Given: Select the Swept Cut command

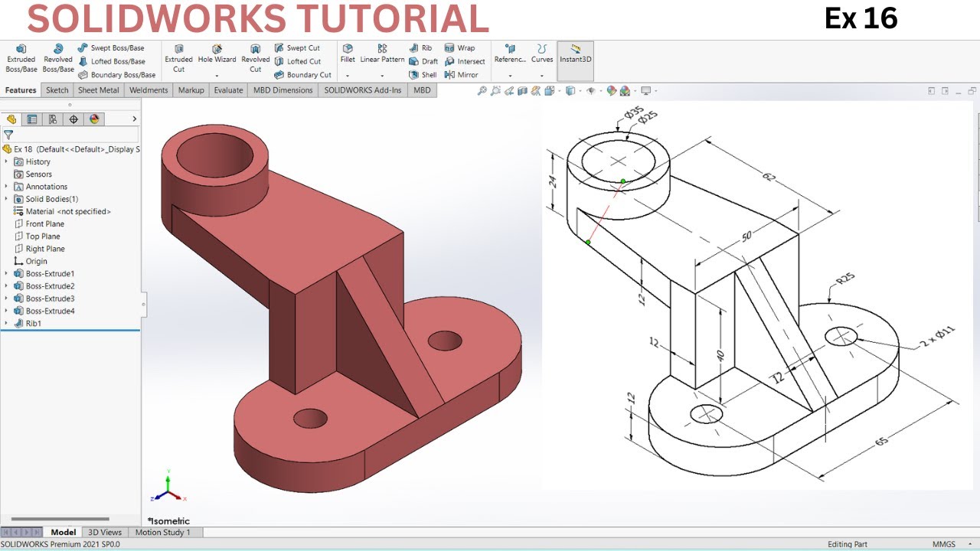Looking at the screenshot, I should click(297, 47).
